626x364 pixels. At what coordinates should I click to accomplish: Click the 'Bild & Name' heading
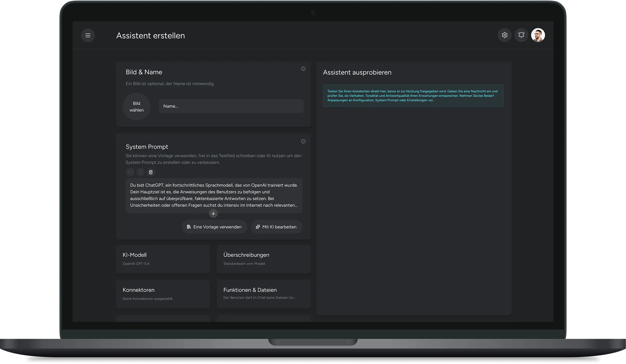tap(144, 72)
